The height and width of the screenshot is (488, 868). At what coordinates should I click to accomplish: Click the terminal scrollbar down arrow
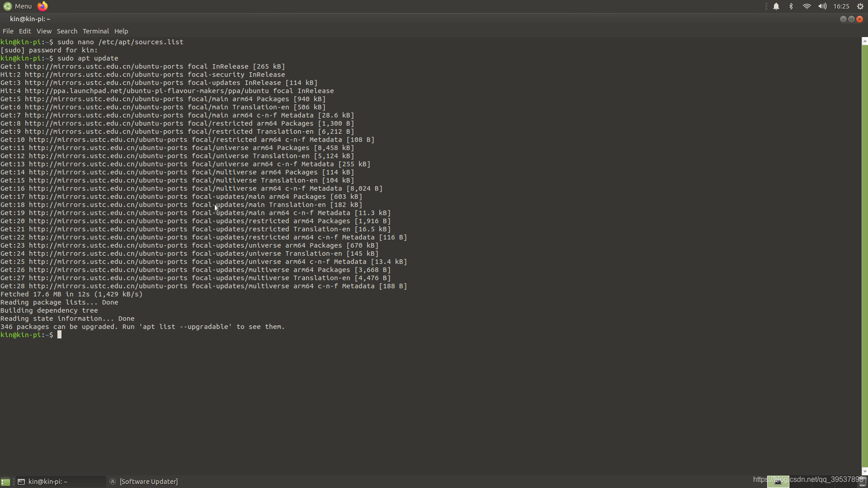(x=864, y=471)
